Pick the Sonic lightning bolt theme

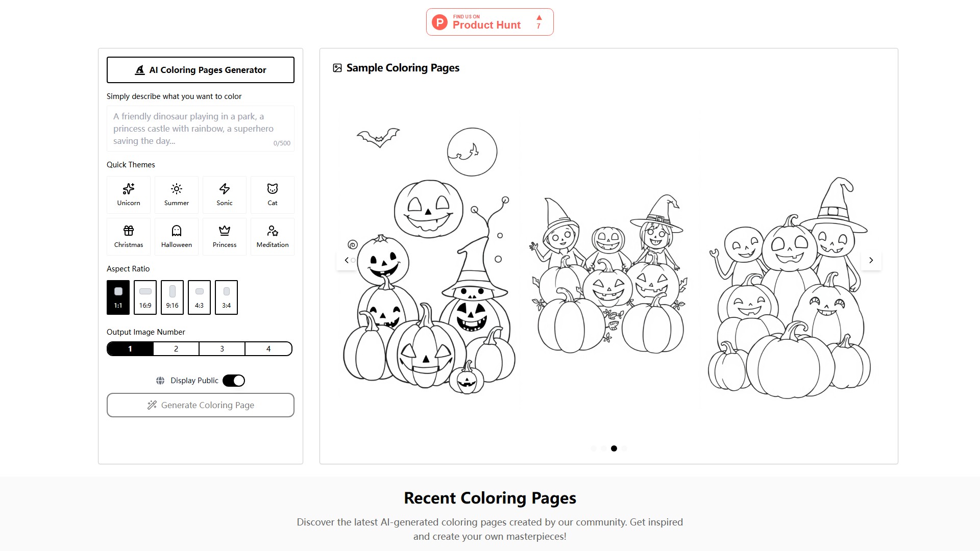(x=225, y=194)
